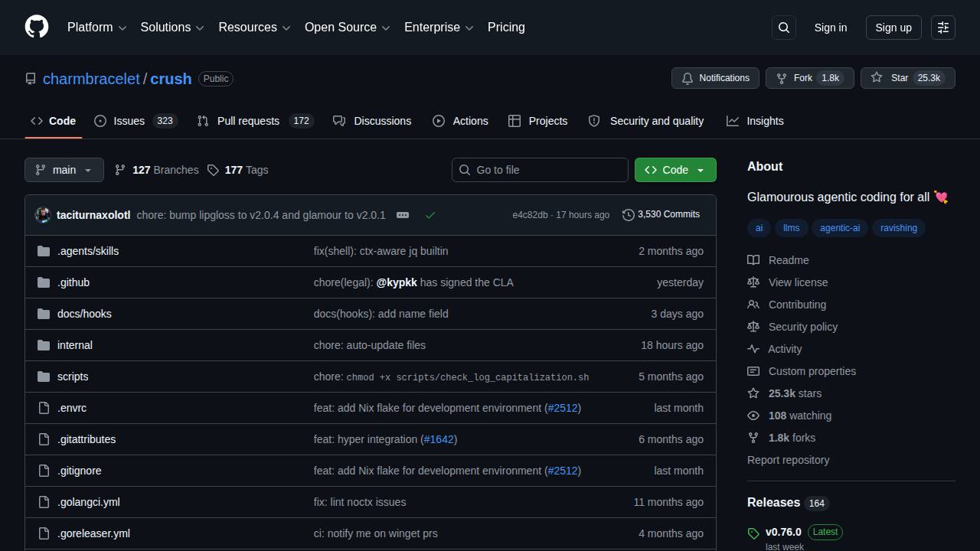Click the Activity pulse icon
Viewport: 980px width, 551px height.
(x=753, y=349)
